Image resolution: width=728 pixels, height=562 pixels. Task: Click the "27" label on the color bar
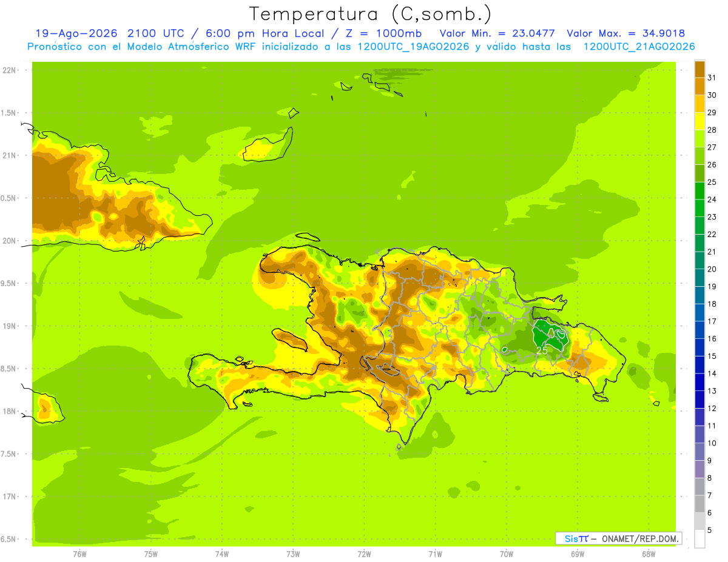pyautogui.click(x=712, y=147)
